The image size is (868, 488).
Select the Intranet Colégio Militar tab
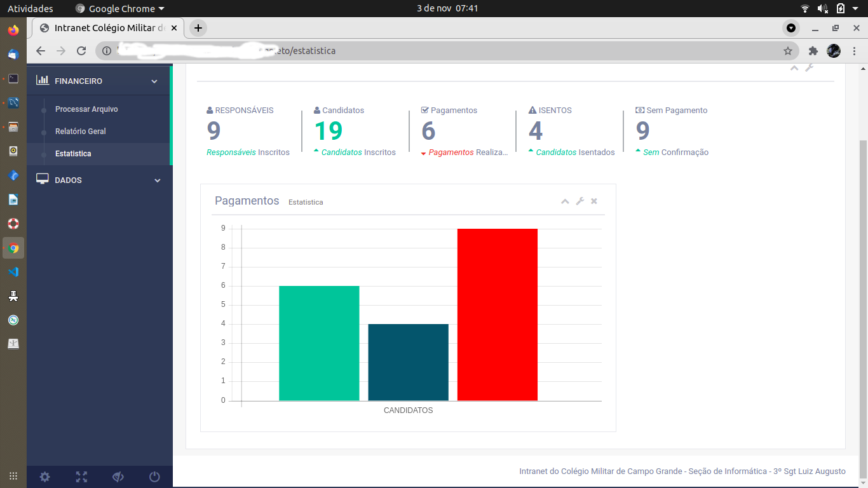[x=108, y=28]
